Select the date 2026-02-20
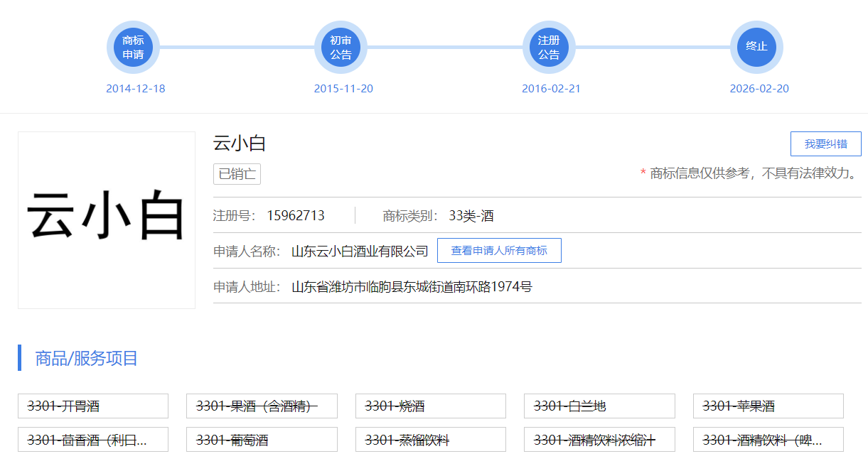Screen dimensions: 868x471 coord(759,89)
